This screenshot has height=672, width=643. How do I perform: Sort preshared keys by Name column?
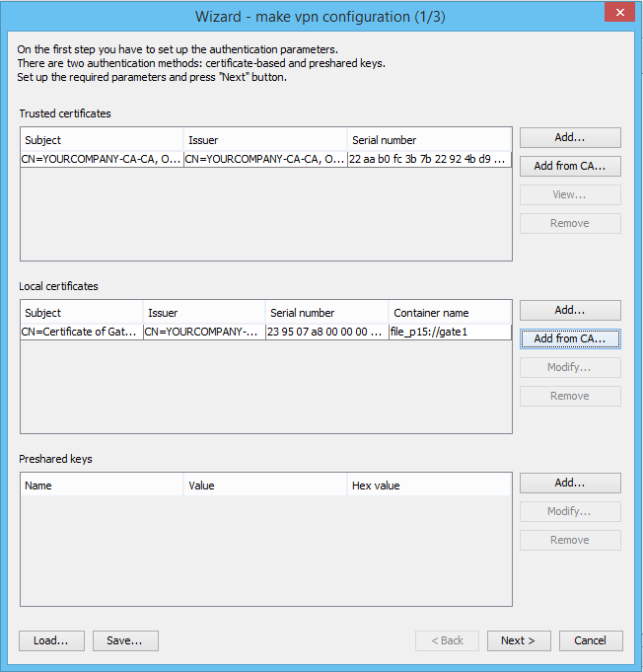(x=102, y=485)
